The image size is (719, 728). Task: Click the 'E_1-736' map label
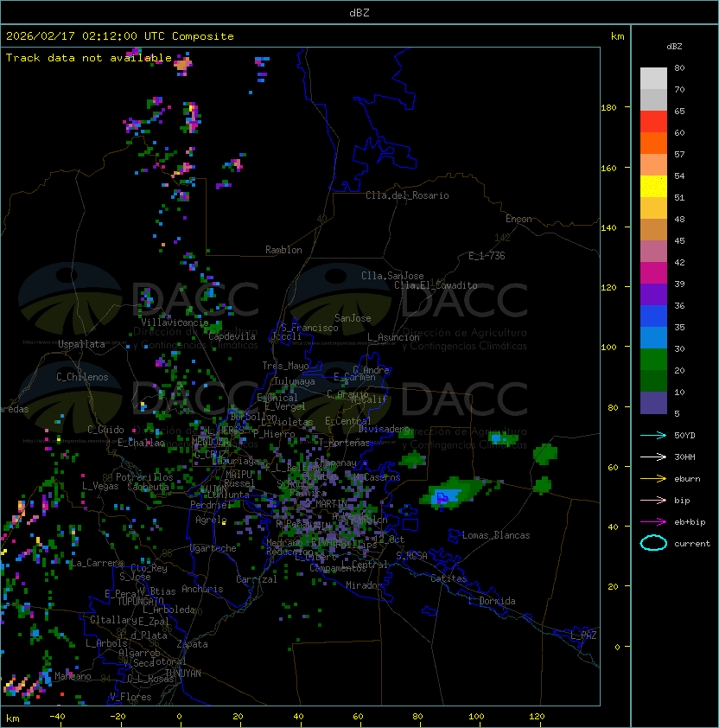pos(487,256)
